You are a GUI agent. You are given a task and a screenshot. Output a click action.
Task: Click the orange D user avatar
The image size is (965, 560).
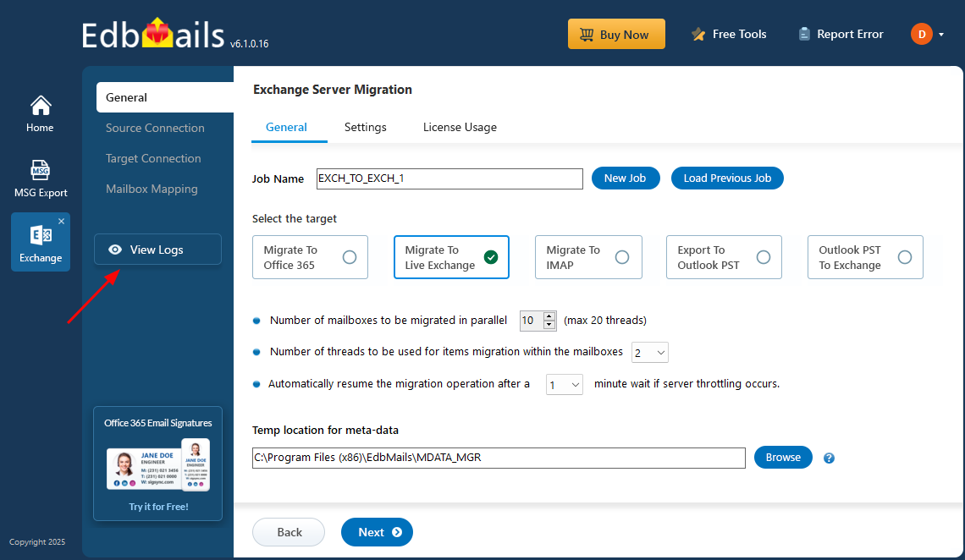pos(921,35)
